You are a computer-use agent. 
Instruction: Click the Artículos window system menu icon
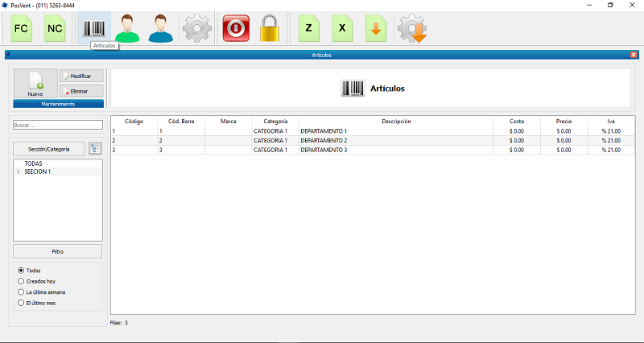point(8,54)
